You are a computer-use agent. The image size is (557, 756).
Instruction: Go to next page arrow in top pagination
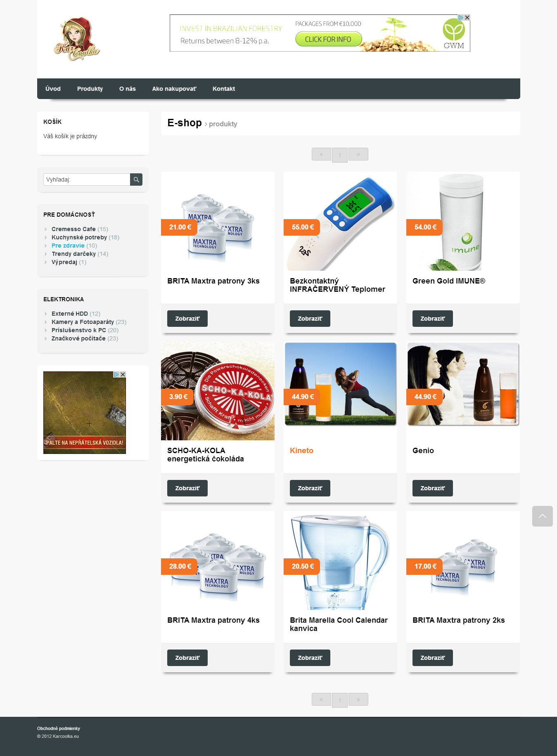tap(358, 154)
